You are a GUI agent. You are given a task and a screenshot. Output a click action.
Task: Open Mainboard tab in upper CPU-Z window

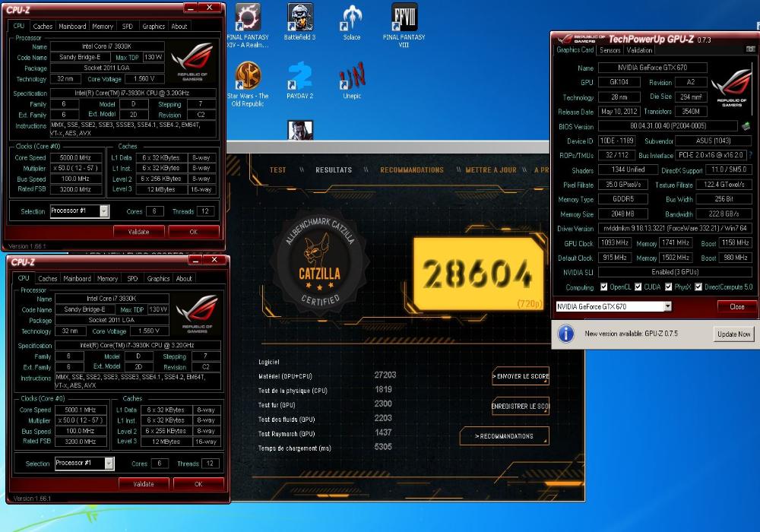tap(72, 26)
